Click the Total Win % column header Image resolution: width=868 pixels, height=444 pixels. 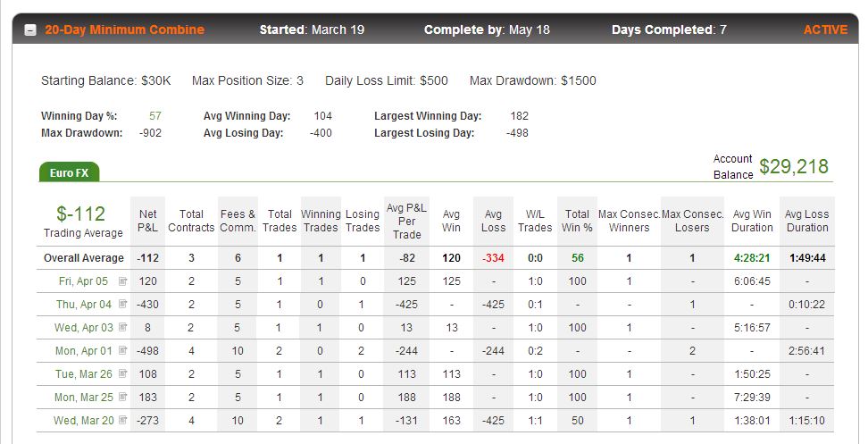tap(577, 221)
